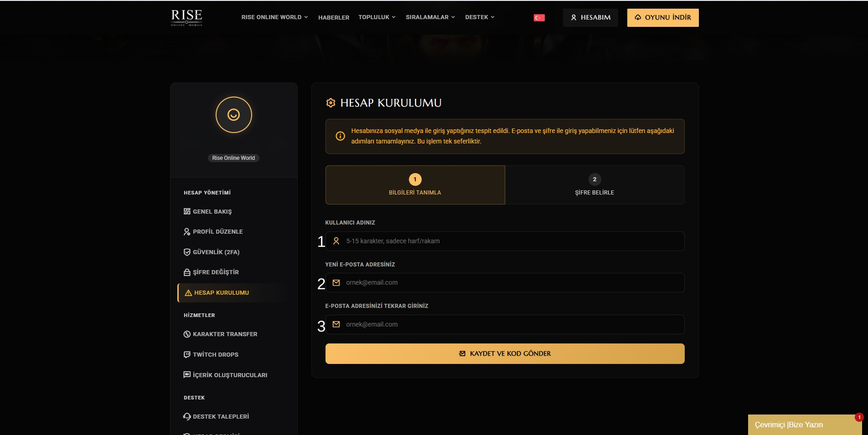
Task: Click the Şifre Değiştir lock icon
Action: (x=187, y=272)
